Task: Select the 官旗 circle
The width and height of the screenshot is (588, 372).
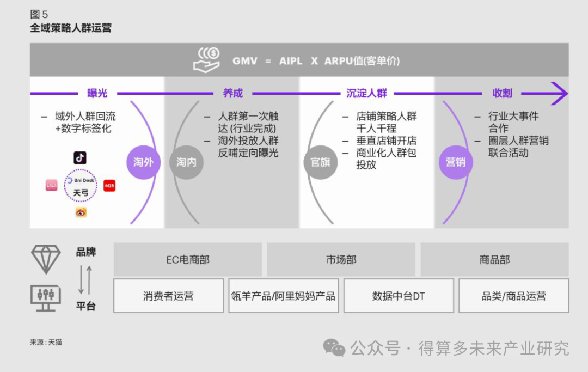Action: click(x=320, y=162)
